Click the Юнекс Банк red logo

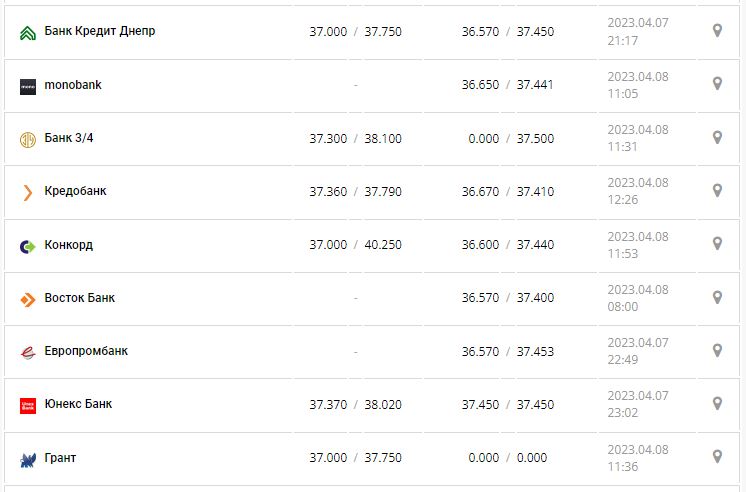coord(28,405)
